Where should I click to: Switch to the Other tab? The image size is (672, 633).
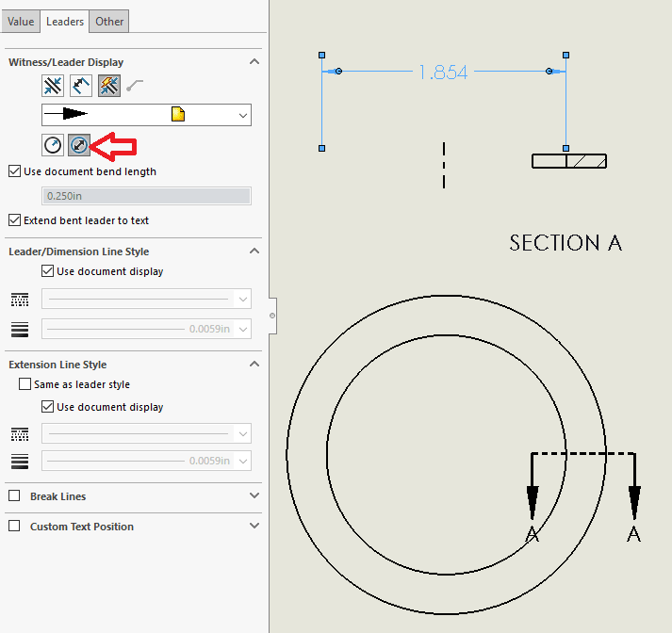pos(109,22)
